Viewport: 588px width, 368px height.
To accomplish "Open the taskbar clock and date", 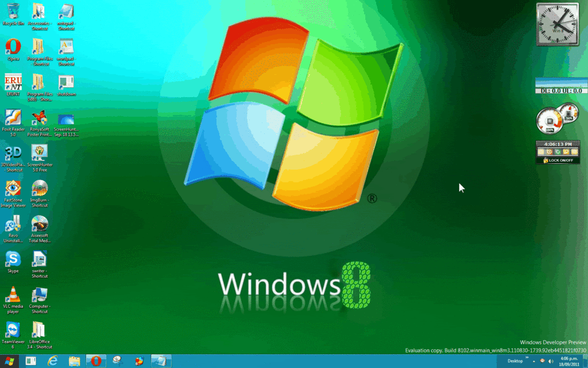I will (569, 361).
